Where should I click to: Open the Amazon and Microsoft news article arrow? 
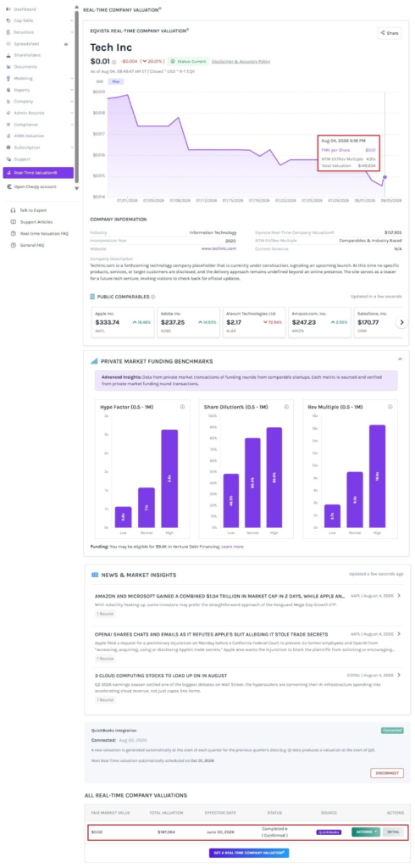400,597
